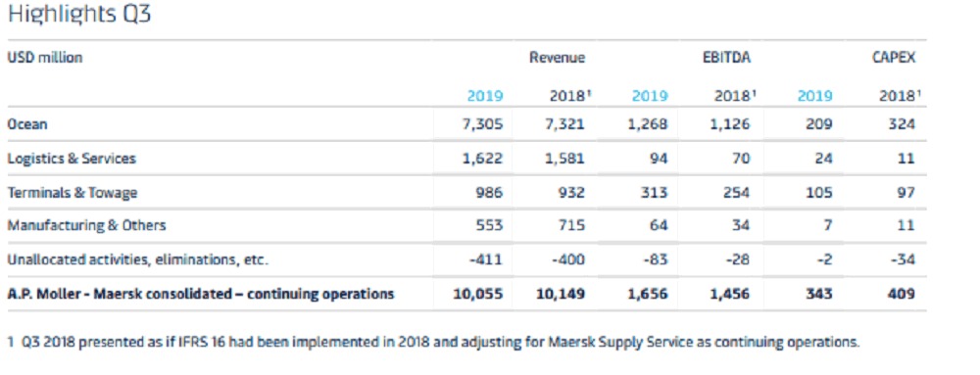980x375 pixels.
Task: Click the A.P. Moller - Maersk consolidated row
Action: [x=466, y=294]
